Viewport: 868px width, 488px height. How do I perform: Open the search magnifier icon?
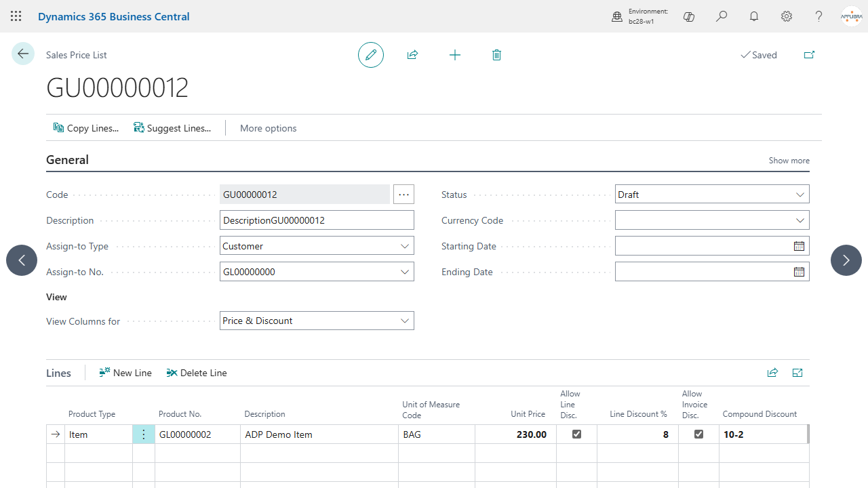(x=722, y=16)
